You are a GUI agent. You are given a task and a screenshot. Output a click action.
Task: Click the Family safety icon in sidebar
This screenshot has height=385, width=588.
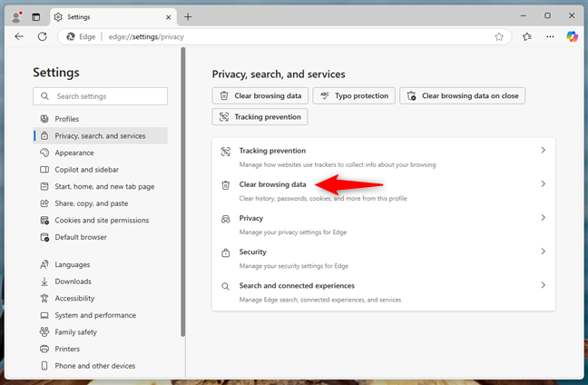[44, 331]
